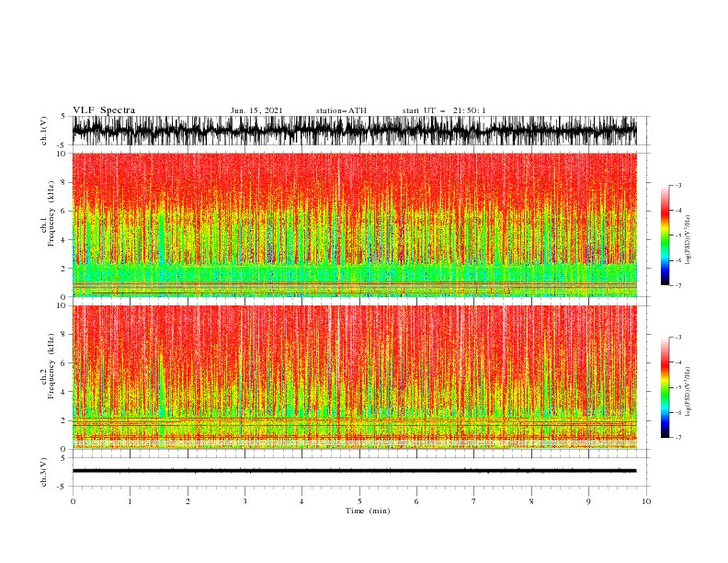Click time axis tick label "7"

point(474,501)
